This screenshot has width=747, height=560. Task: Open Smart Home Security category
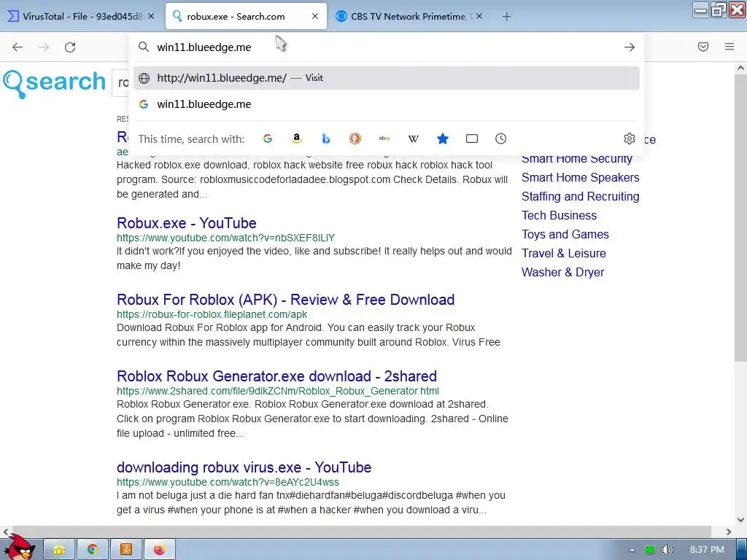[577, 159]
